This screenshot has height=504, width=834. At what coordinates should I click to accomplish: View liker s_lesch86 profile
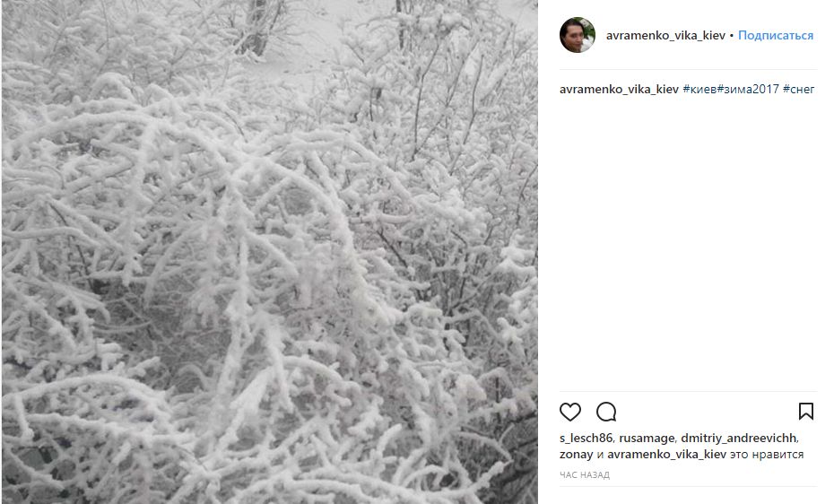[586, 438]
